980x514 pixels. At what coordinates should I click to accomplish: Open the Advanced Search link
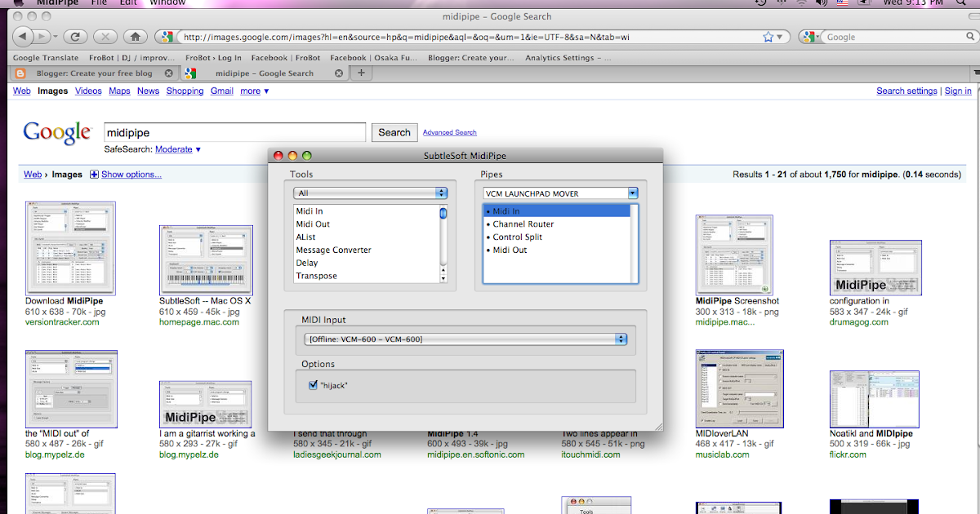(450, 132)
